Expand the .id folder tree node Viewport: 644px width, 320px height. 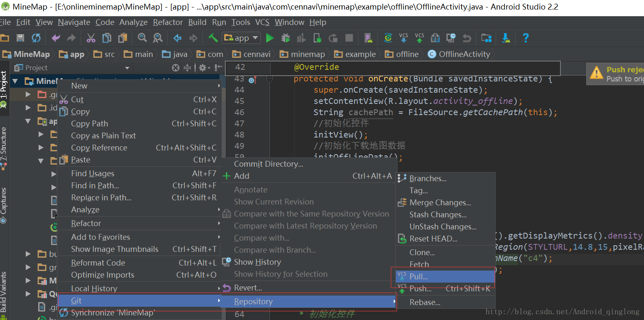[28, 108]
